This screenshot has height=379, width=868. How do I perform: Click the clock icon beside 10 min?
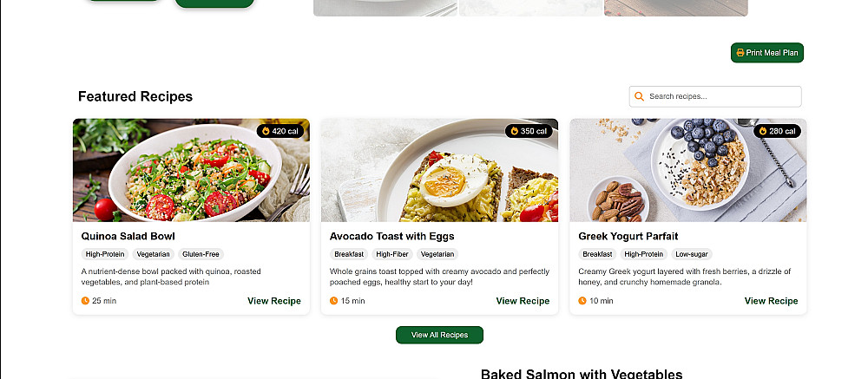click(582, 301)
